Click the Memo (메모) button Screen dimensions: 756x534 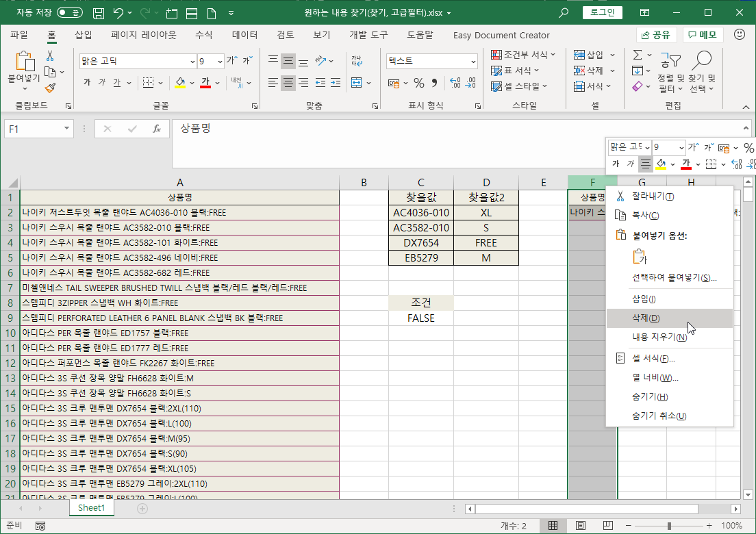pos(703,35)
